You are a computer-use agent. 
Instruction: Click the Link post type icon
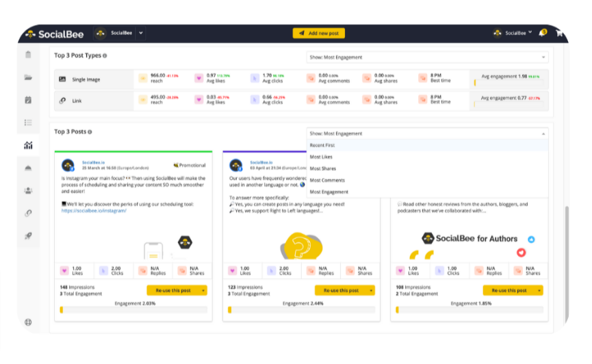(x=62, y=101)
